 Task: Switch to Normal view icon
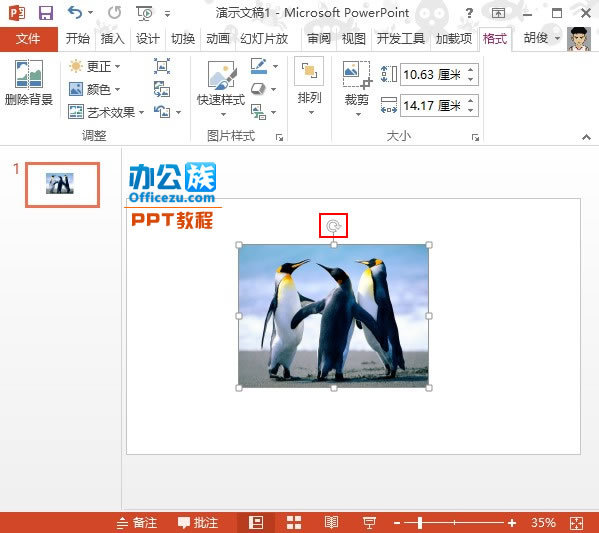coord(256,522)
